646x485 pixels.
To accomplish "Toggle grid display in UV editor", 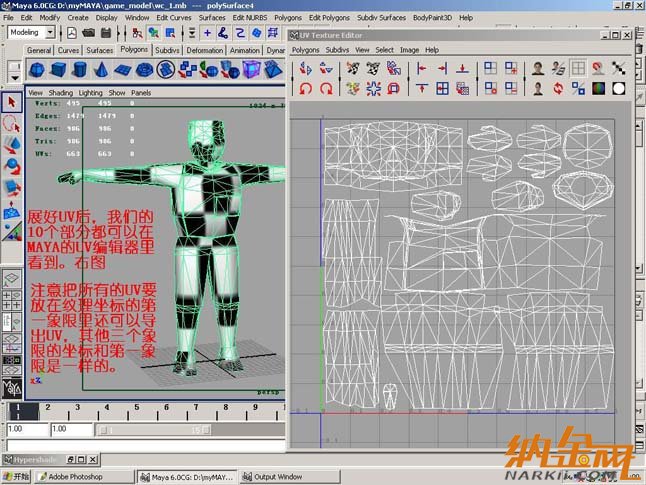I will coord(578,68).
